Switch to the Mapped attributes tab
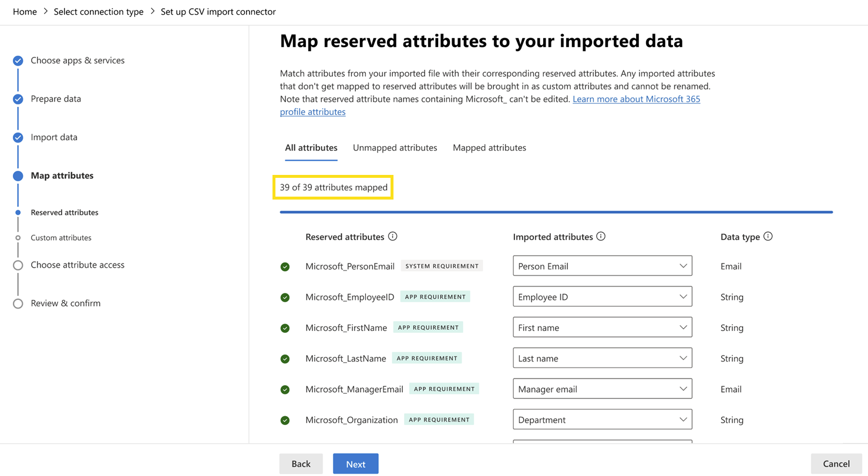Image resolution: width=868 pixels, height=476 pixels. click(x=489, y=147)
